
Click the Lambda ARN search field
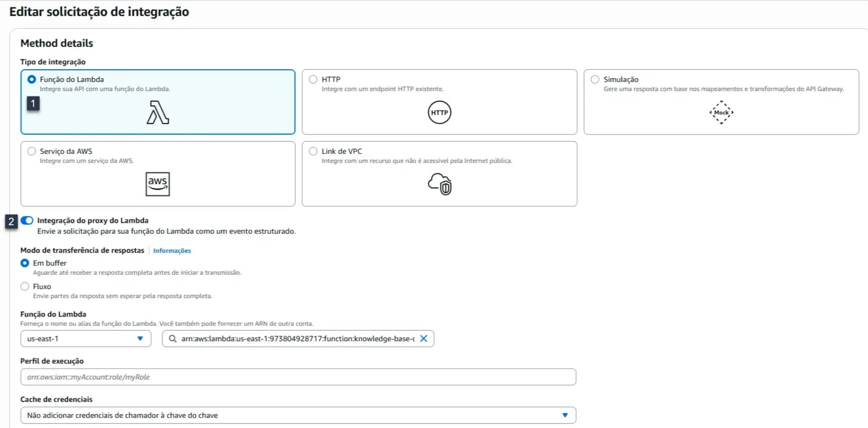(x=298, y=338)
